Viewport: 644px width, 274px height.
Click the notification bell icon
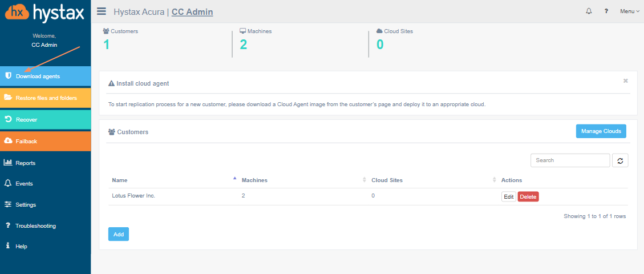[589, 11]
